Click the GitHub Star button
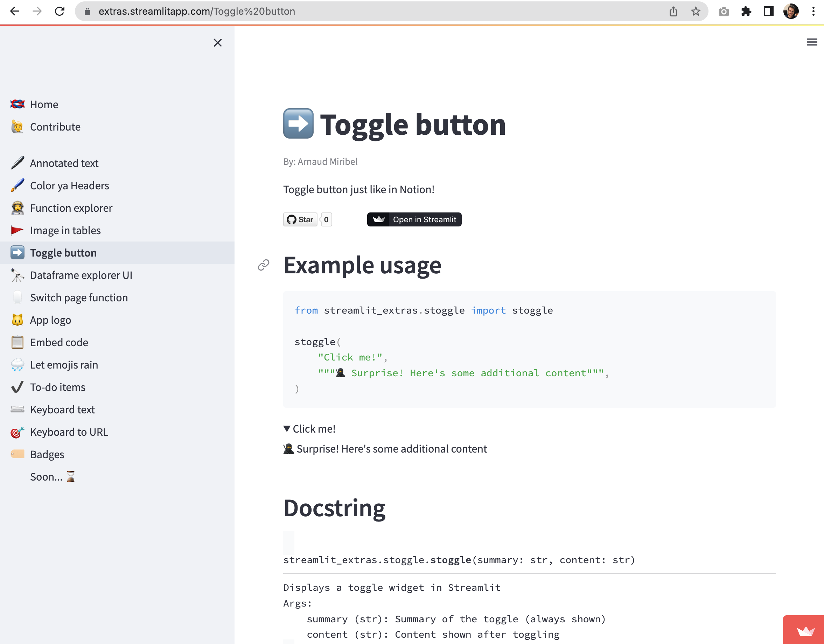Screen dimensions: 824x644 300,219
